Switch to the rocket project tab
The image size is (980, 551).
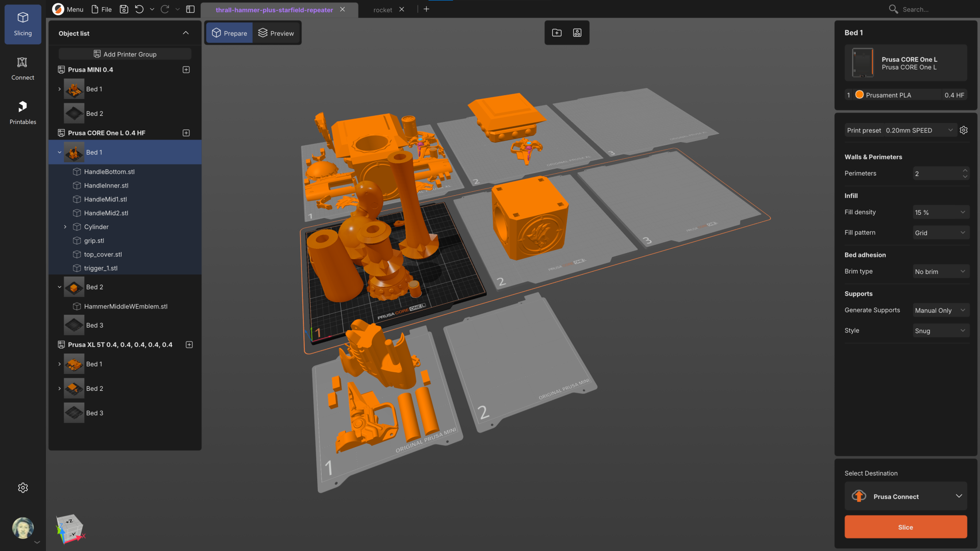tap(382, 10)
